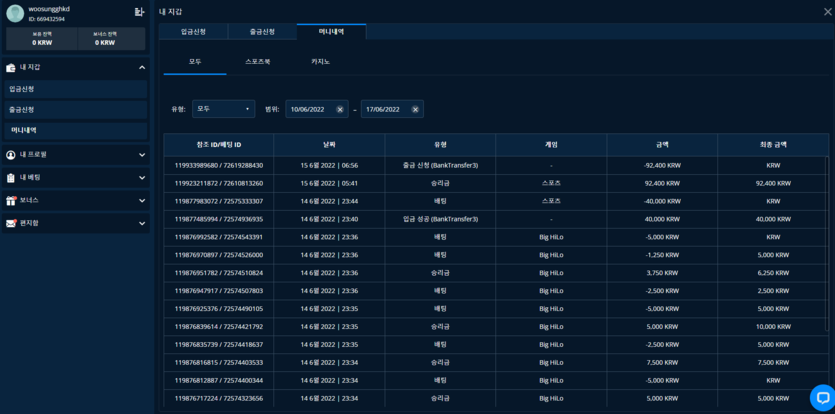Image resolution: width=835 pixels, height=414 pixels.
Task: Expand the 내 프로필 sidebar section
Action: click(142, 155)
